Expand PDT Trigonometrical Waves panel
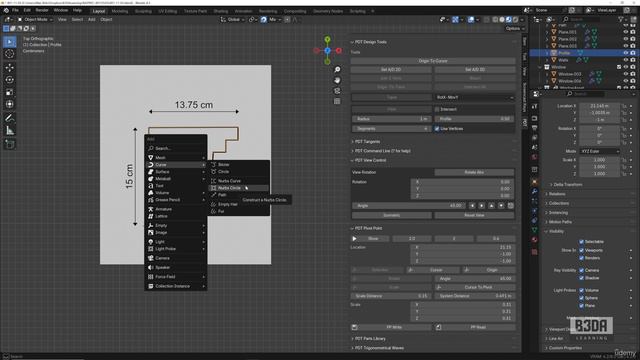Screen dimensions: 640x360 click(378, 348)
